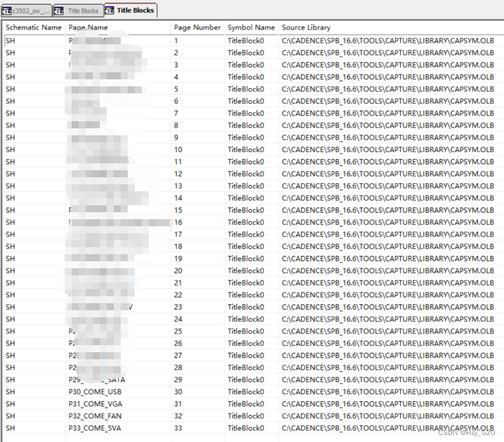The width and height of the screenshot is (504, 442).
Task: Click the SH schematic name in page 20 row
Action: click(10, 271)
